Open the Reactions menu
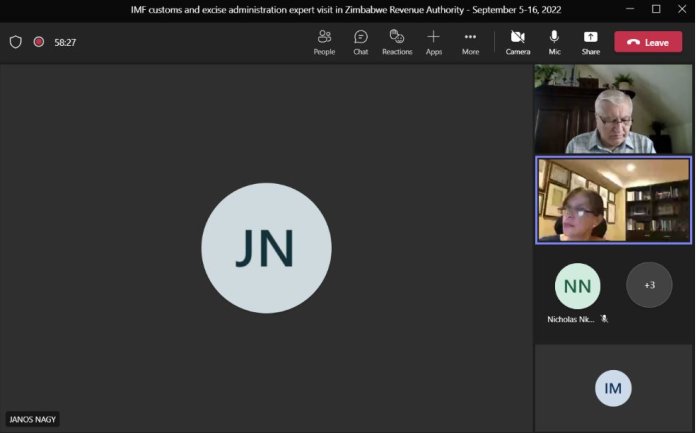The image size is (700, 433). (x=397, y=42)
